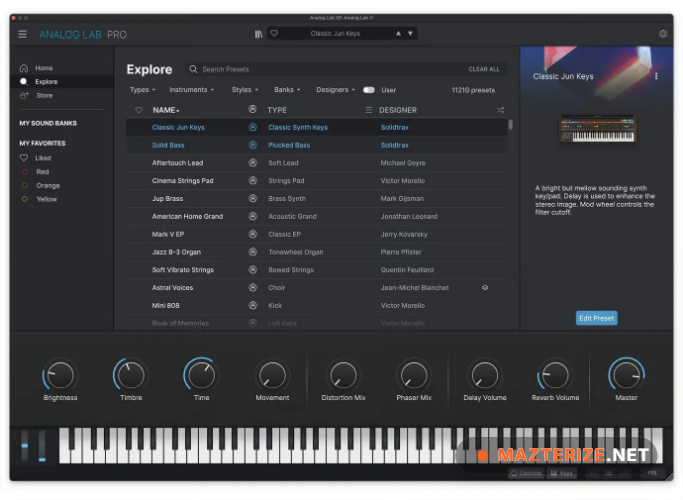683x500 pixels.
Task: Open column options icon beside DESIGNER
Action: click(369, 110)
